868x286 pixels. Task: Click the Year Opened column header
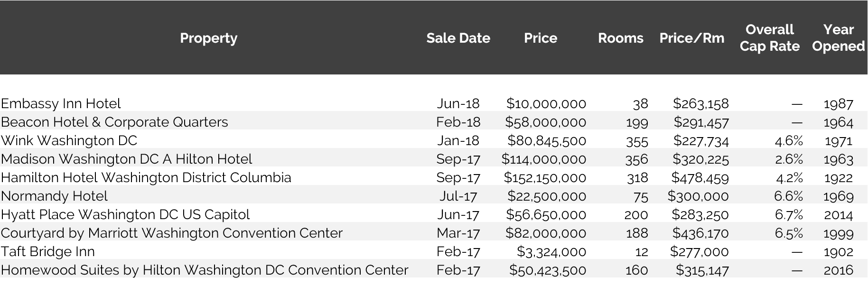[x=838, y=37]
